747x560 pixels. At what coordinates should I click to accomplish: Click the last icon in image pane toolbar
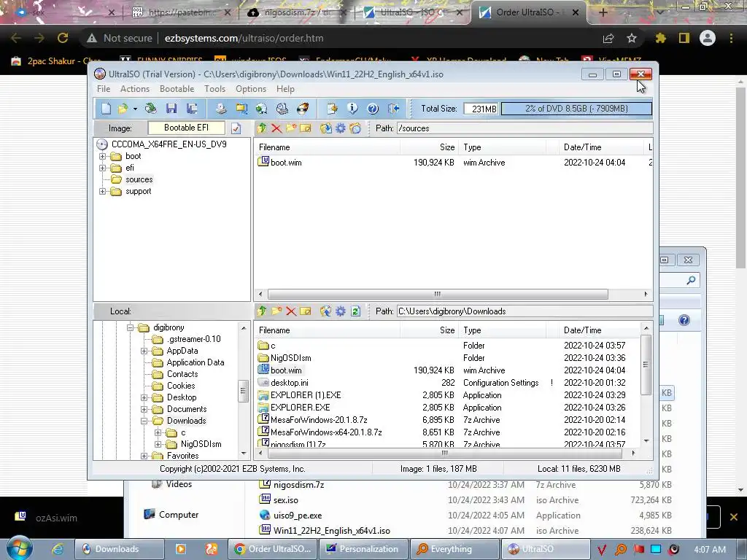pyautogui.click(x=355, y=128)
